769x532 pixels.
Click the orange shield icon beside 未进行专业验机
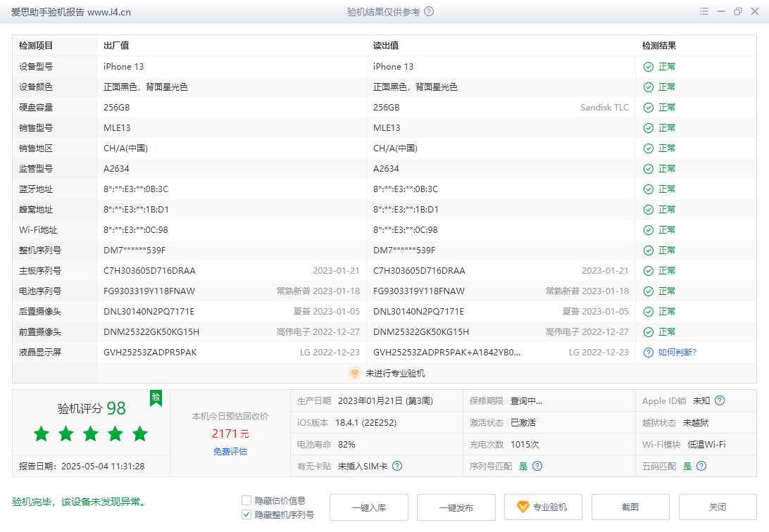click(x=355, y=373)
